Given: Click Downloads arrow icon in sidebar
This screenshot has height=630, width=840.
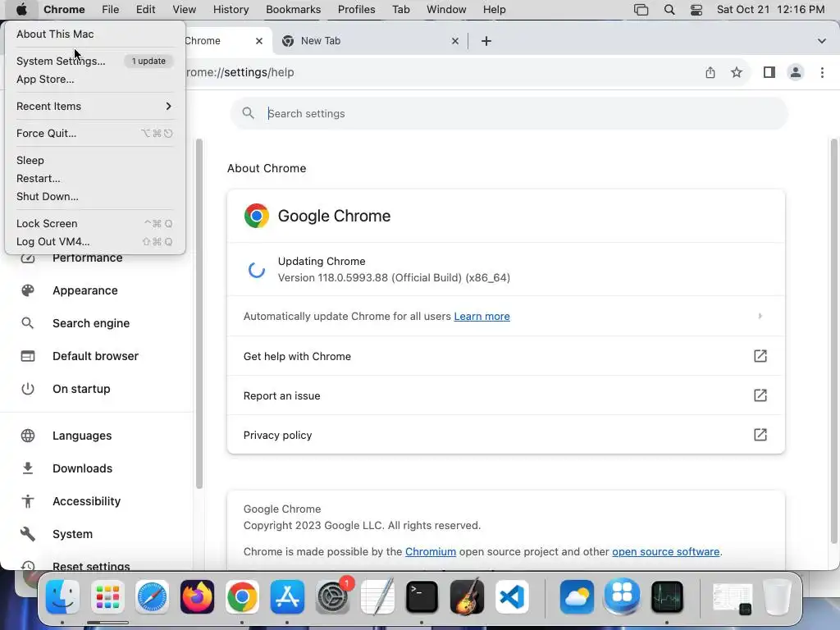Looking at the screenshot, I should pyautogui.click(x=28, y=468).
